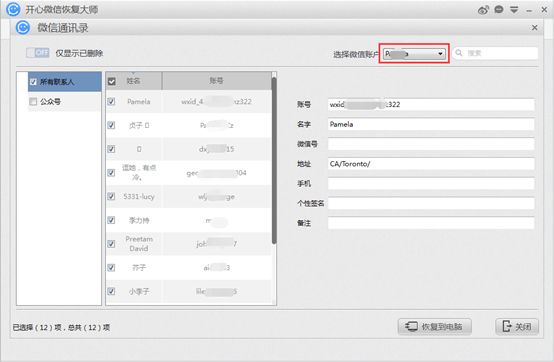The height and width of the screenshot is (362, 554).
Task: Uncheck the 所有联系人 checkbox
Action: (x=33, y=82)
